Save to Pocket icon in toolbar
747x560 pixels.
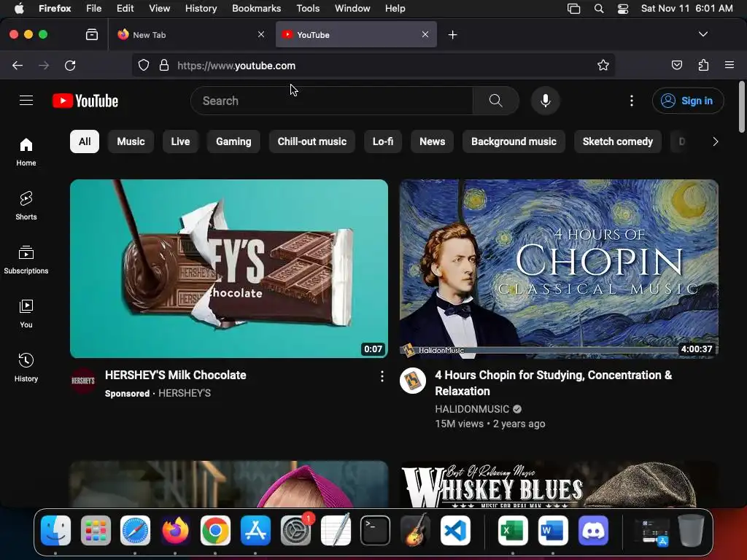point(676,65)
